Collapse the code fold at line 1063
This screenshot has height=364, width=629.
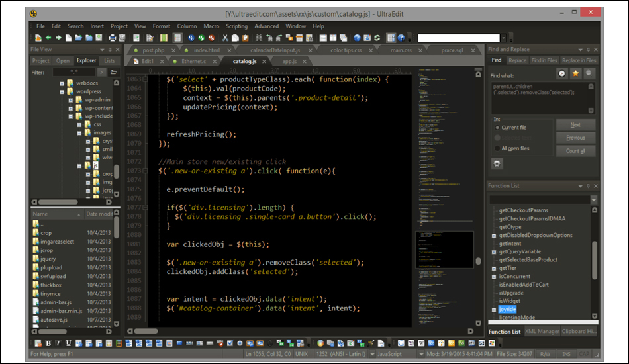[145, 79]
